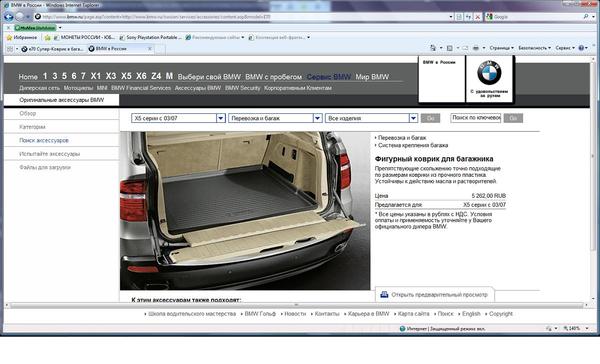Screen dimensions: 600x364
Task: Expand the all products dropdown
Action: coord(413,118)
